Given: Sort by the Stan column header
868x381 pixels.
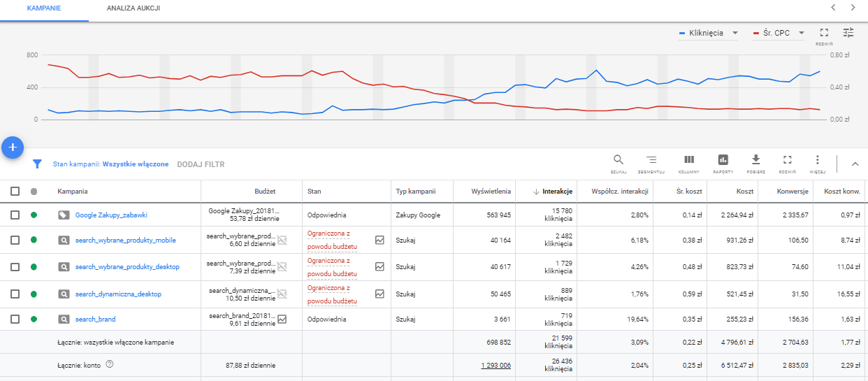Looking at the screenshot, I should pyautogui.click(x=314, y=192).
